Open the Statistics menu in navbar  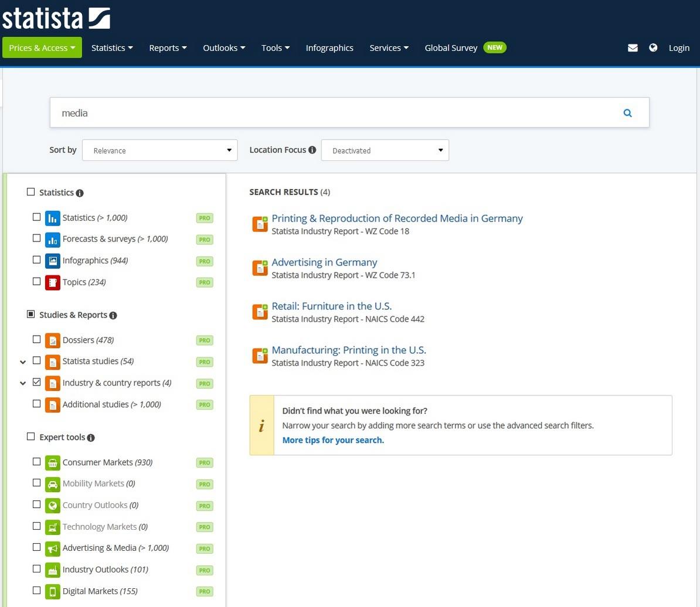tap(112, 47)
